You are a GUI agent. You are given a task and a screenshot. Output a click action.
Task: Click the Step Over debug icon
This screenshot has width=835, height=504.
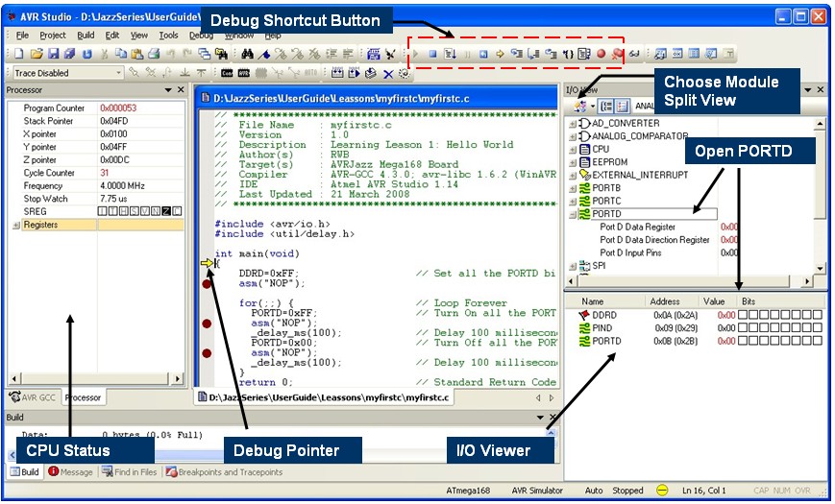[533, 54]
